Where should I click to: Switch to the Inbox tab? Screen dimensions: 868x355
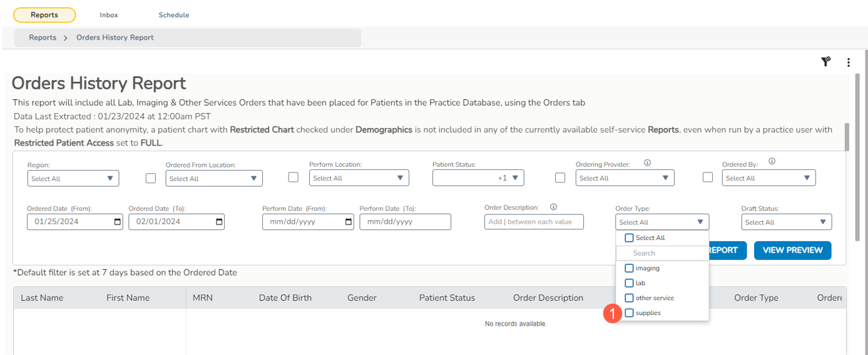109,15
